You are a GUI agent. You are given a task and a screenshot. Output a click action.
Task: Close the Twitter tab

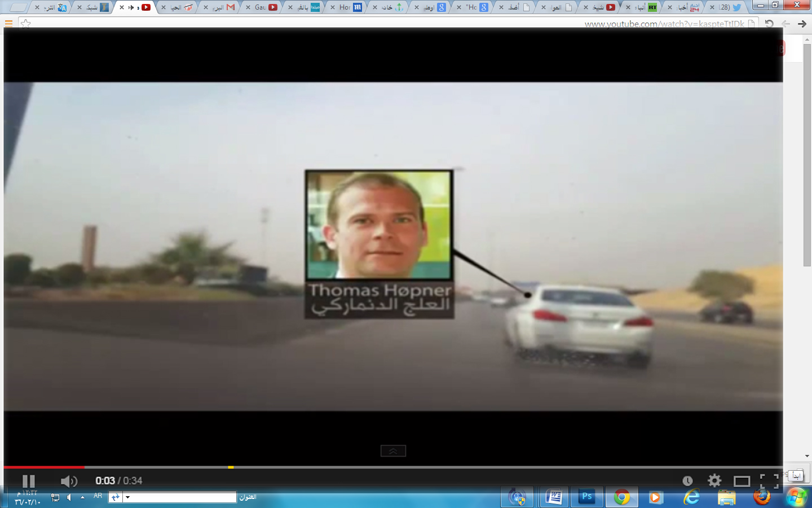pos(713,7)
